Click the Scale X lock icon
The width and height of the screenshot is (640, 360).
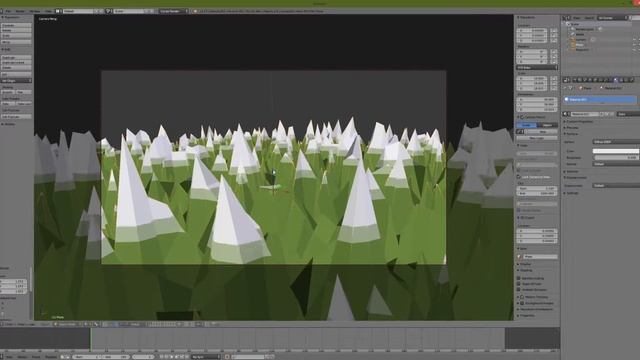(x=553, y=78)
